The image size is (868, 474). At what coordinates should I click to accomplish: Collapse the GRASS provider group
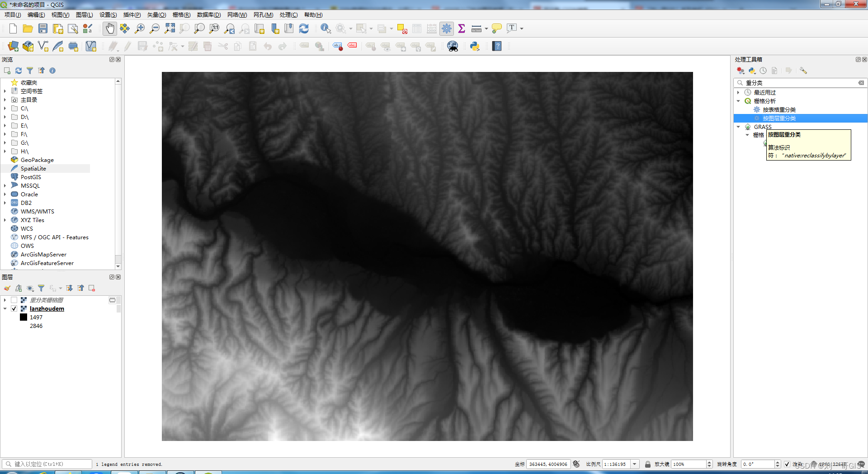pyautogui.click(x=738, y=127)
